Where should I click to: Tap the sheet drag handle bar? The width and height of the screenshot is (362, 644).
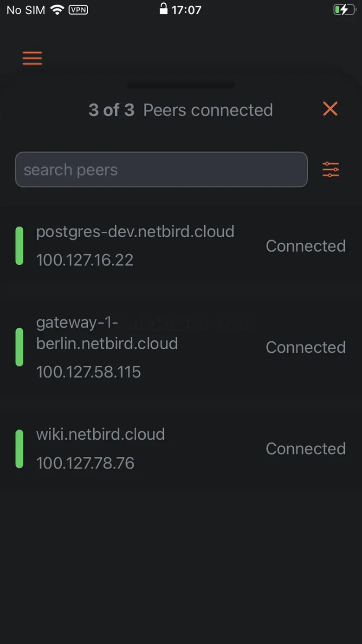181,85
